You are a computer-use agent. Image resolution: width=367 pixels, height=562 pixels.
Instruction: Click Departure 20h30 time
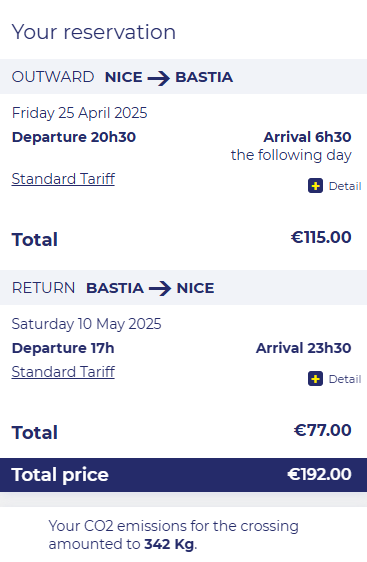click(x=74, y=137)
